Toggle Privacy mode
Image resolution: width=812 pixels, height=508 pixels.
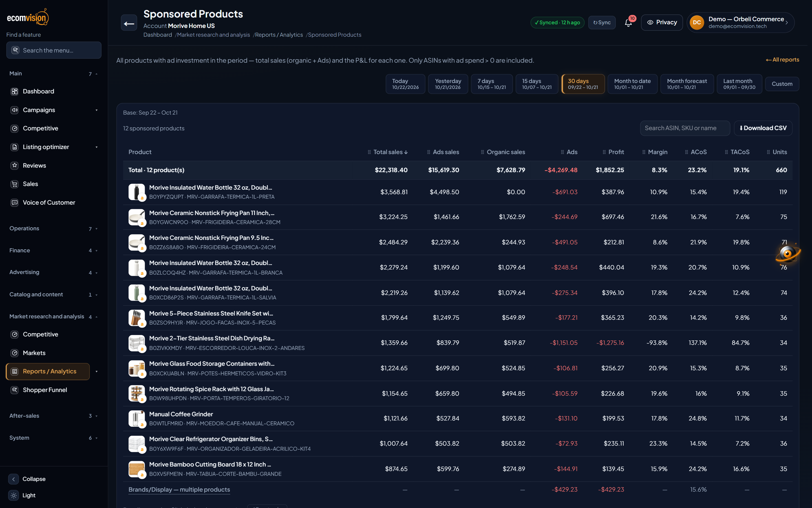click(x=661, y=23)
